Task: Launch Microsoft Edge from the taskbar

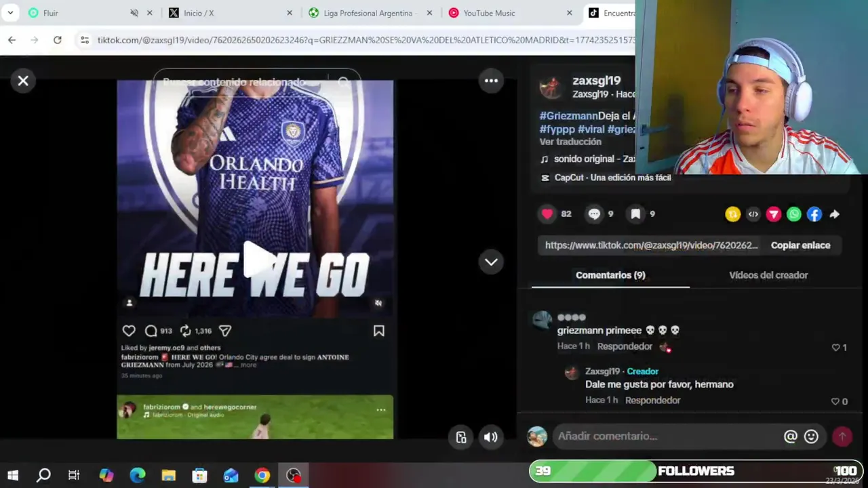Action: point(137,475)
